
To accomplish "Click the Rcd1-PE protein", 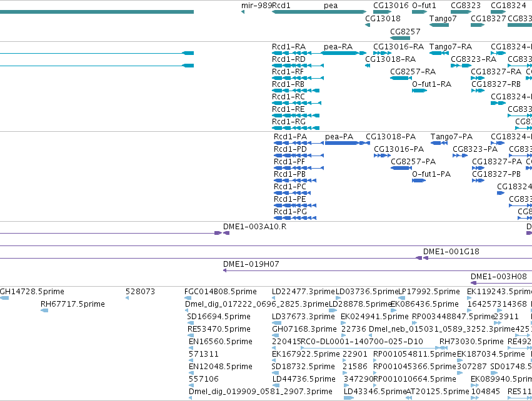I will (x=295, y=205).
